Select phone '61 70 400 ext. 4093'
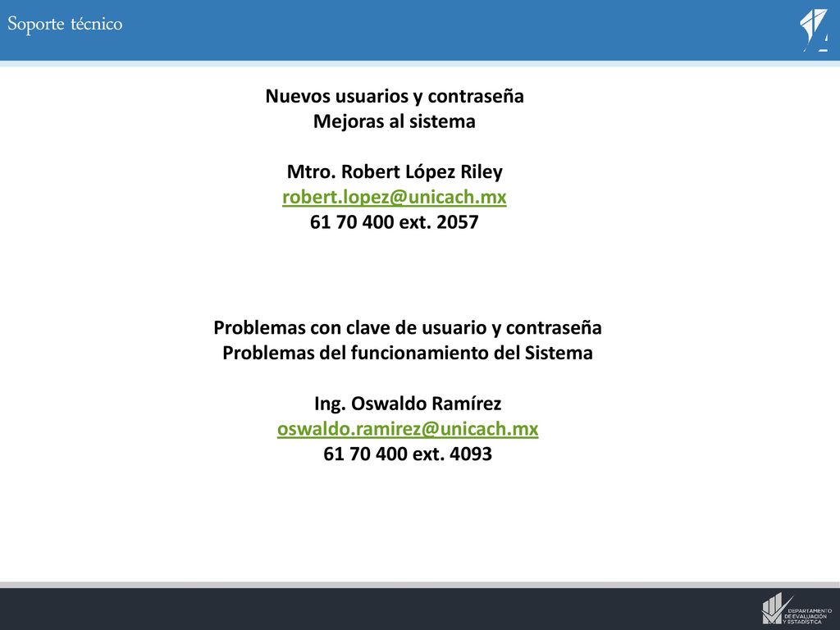The height and width of the screenshot is (630, 840). (408, 454)
